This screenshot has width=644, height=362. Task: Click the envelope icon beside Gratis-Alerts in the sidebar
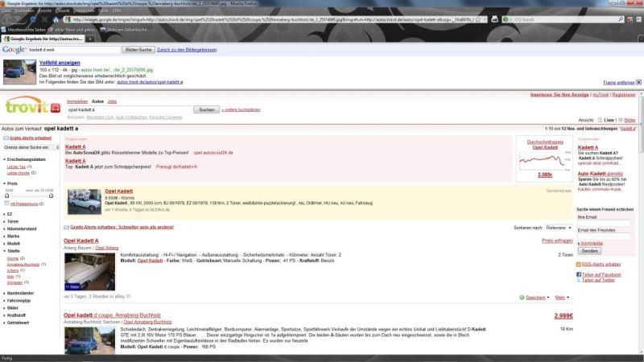pos(6,138)
